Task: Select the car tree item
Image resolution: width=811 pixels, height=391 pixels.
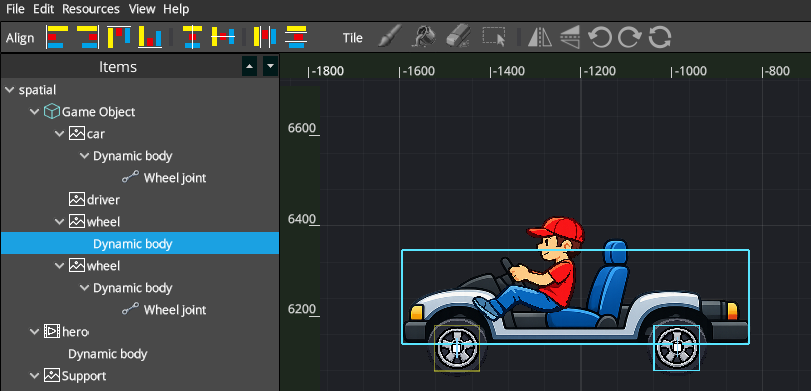Action: (96, 134)
